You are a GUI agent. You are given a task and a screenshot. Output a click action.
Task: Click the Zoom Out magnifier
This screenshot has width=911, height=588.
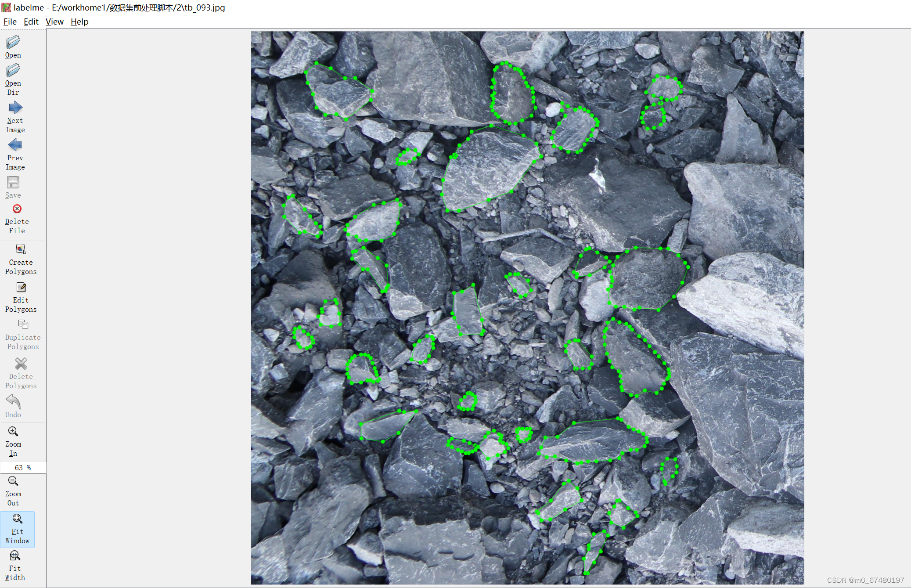click(13, 481)
